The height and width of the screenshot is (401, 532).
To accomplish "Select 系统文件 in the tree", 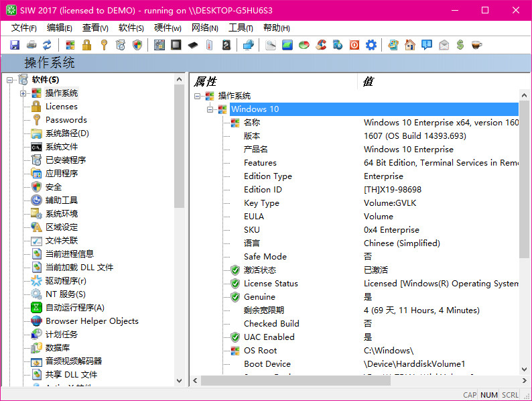I will [x=62, y=147].
